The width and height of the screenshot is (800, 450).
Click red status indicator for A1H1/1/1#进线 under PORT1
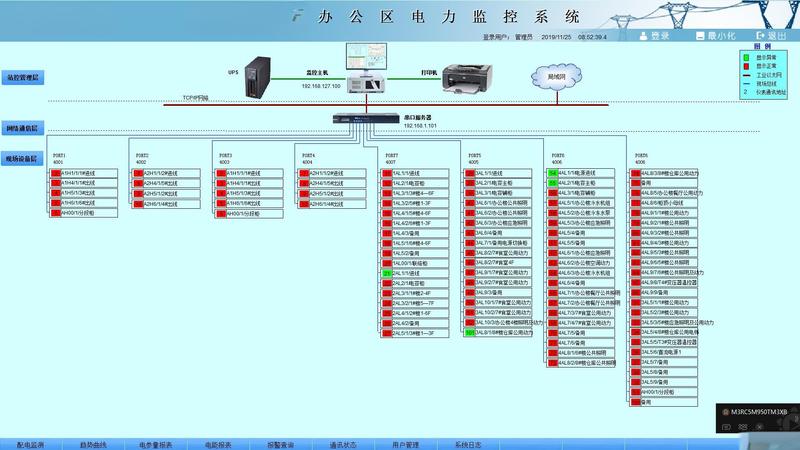[x=56, y=173]
